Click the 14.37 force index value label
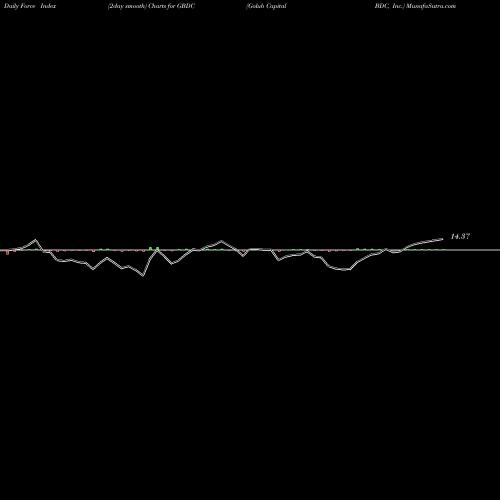The width and height of the screenshot is (500, 500). pyautogui.click(x=460, y=236)
